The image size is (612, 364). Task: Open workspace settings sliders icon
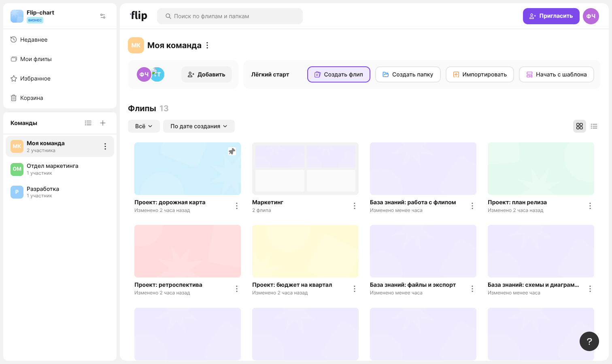click(103, 16)
